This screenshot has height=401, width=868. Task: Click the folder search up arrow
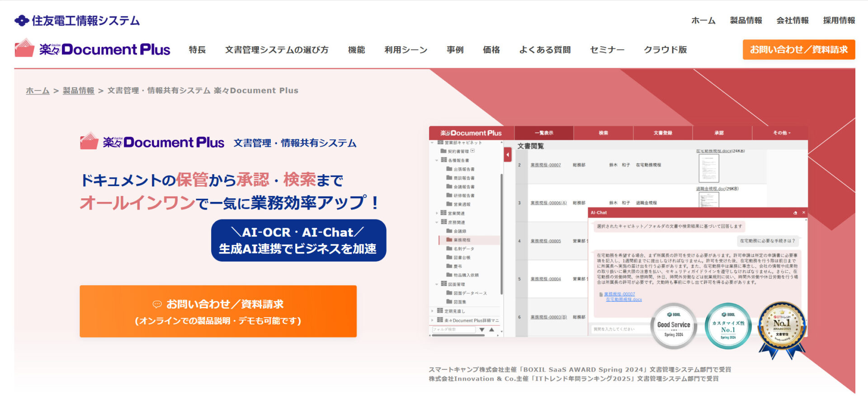[x=492, y=329]
